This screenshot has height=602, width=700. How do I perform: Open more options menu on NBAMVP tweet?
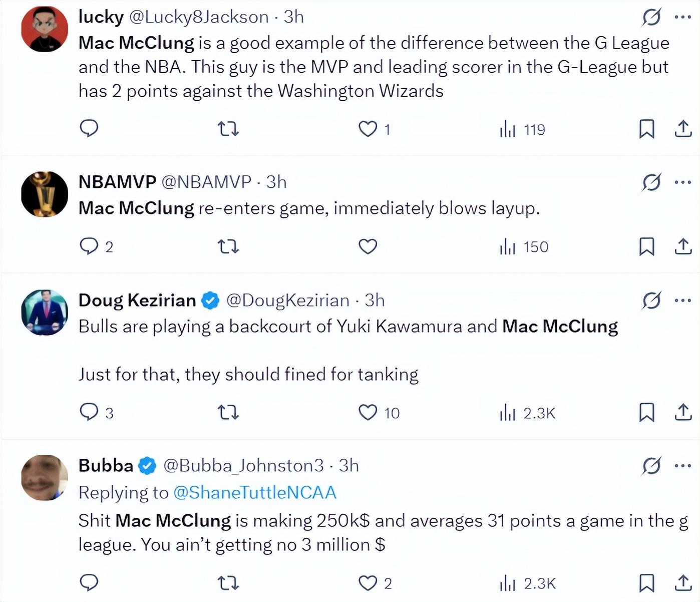(683, 182)
